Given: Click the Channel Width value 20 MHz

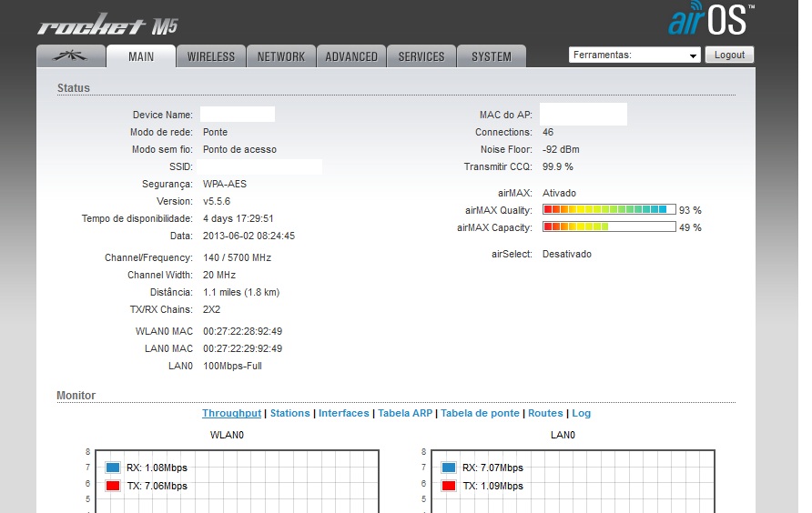Looking at the screenshot, I should [219, 275].
